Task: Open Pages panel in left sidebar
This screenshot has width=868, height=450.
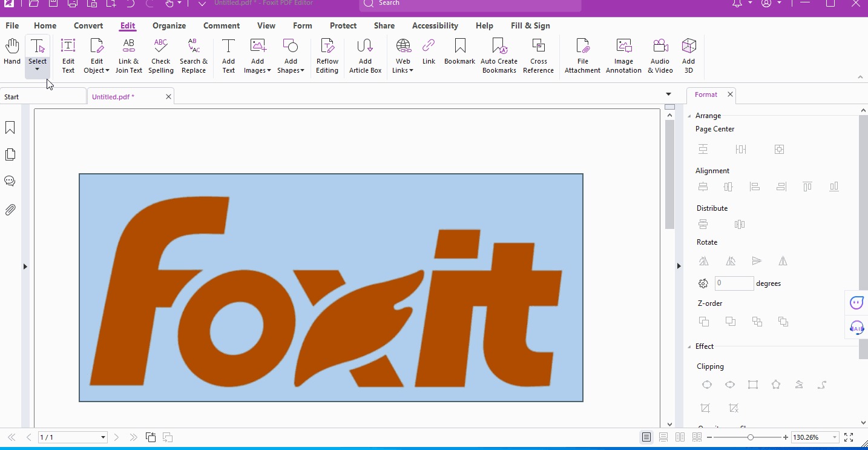Action: [10, 154]
